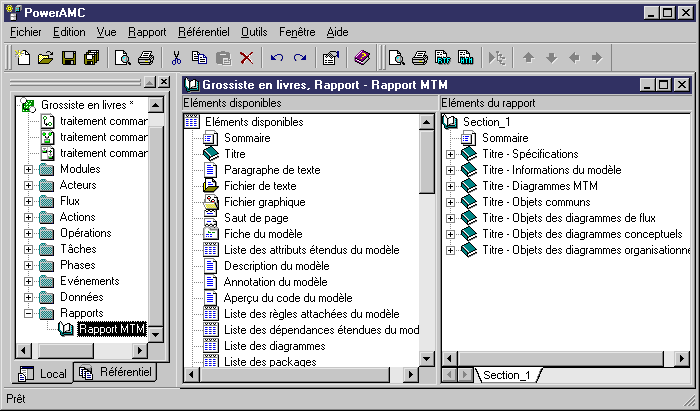Click the tree structure toolbar icon
The height and width of the screenshot is (411, 700).
point(496,58)
